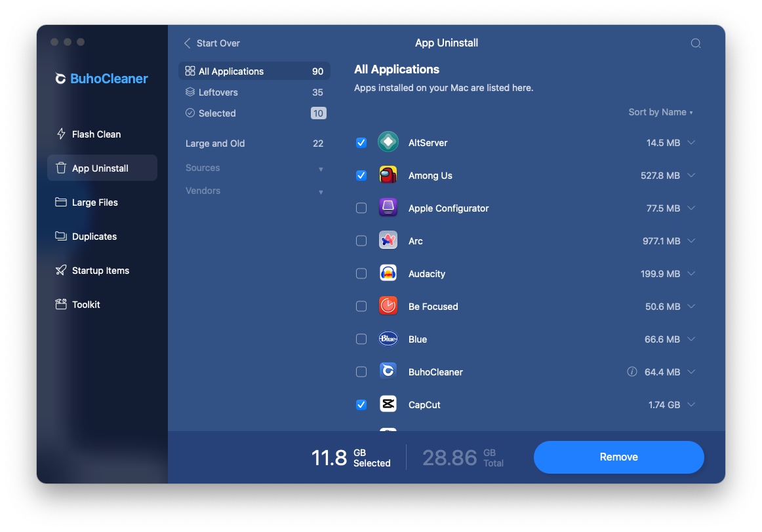
Task: Check the Blue checkbox
Action: click(x=361, y=339)
